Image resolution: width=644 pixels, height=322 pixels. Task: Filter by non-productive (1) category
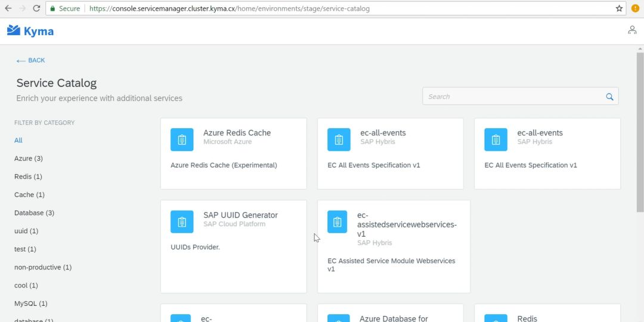pos(43,267)
